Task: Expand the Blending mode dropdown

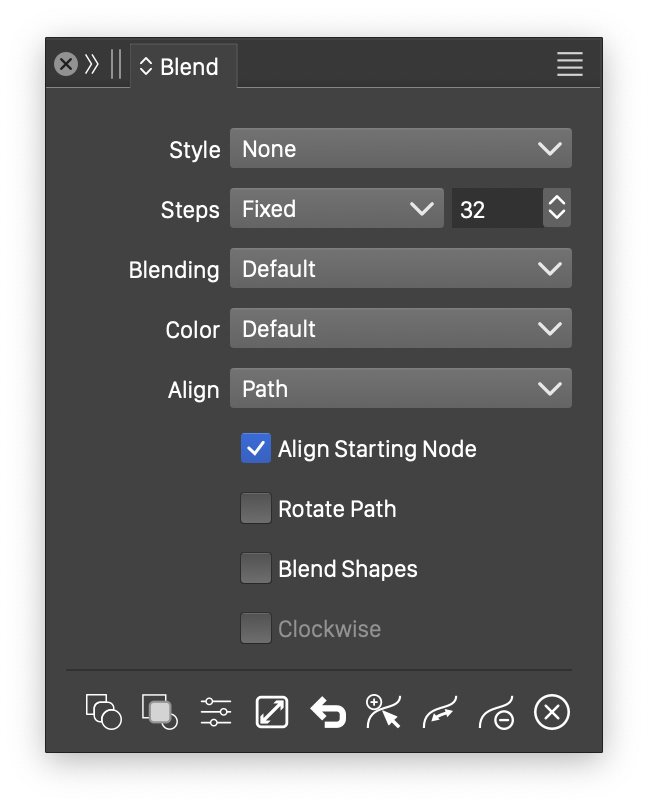Action: pyautogui.click(x=400, y=269)
